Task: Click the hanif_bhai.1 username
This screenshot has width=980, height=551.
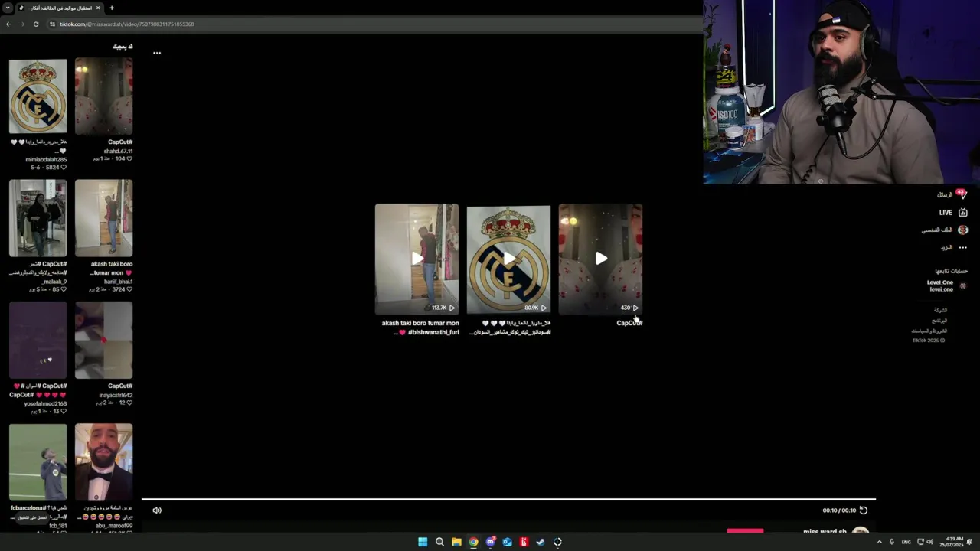Action: (118, 282)
